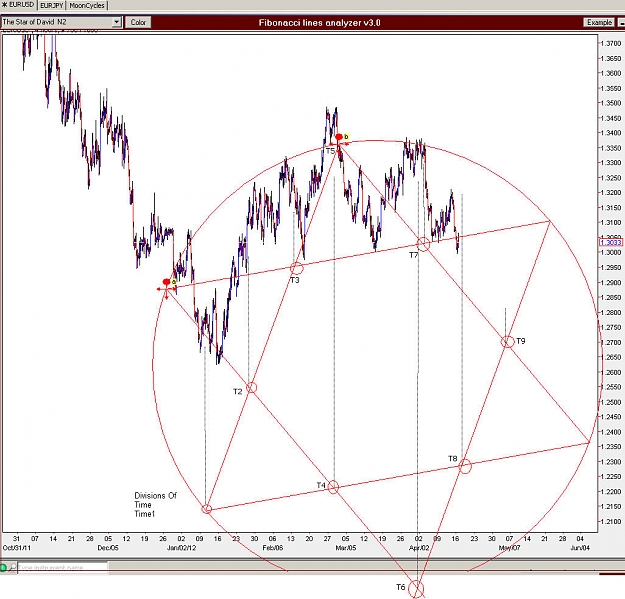
Task: Click the Dec/05 date axis label
Action: 108,548
